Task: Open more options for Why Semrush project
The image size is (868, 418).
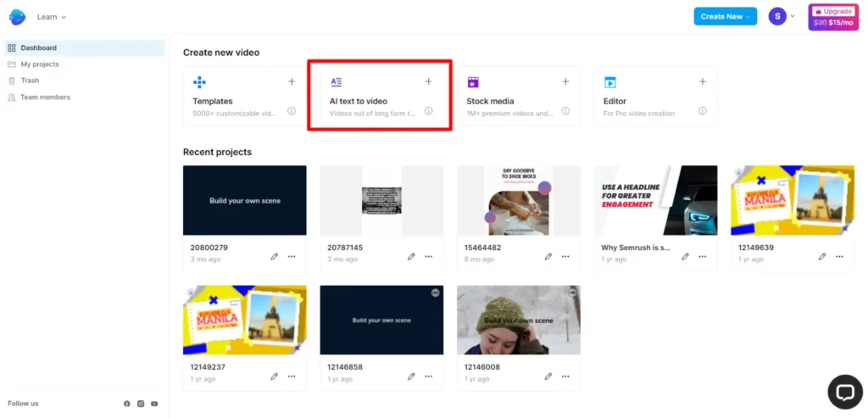Action: click(703, 256)
